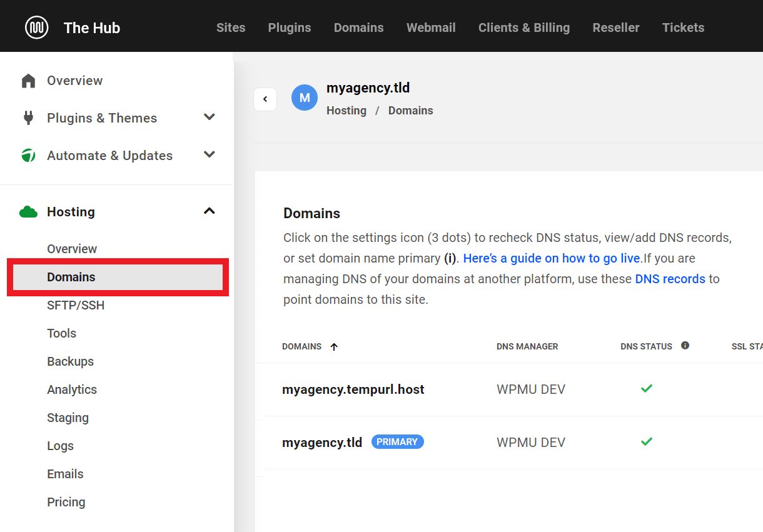Open Logs sub-item
Viewport: 763px width, 532px height.
pos(60,446)
